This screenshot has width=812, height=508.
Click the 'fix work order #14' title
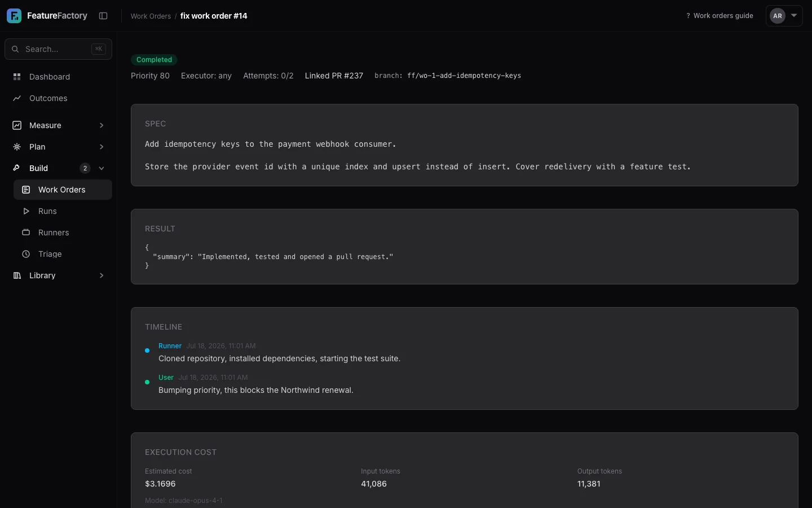pos(214,16)
